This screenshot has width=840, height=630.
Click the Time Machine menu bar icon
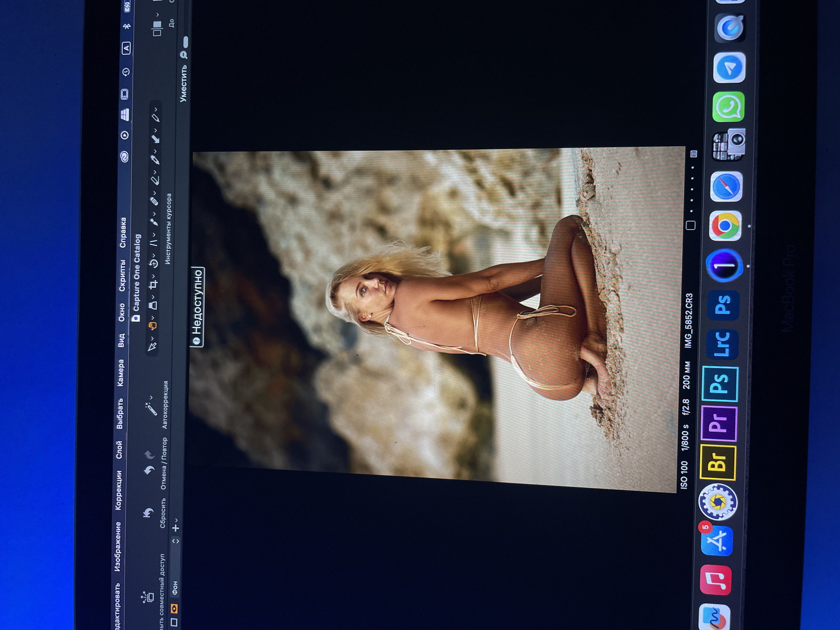(126, 72)
